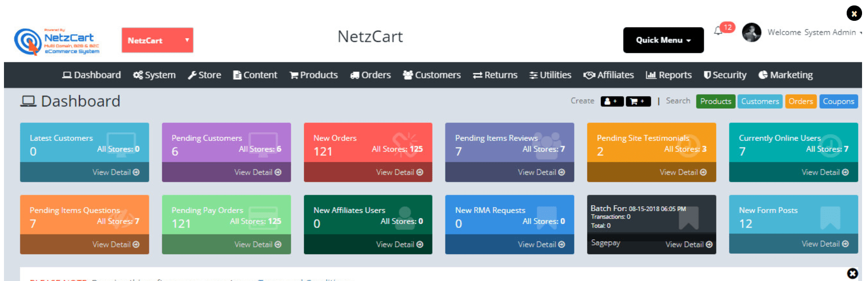View Detail of New Orders

(x=399, y=172)
